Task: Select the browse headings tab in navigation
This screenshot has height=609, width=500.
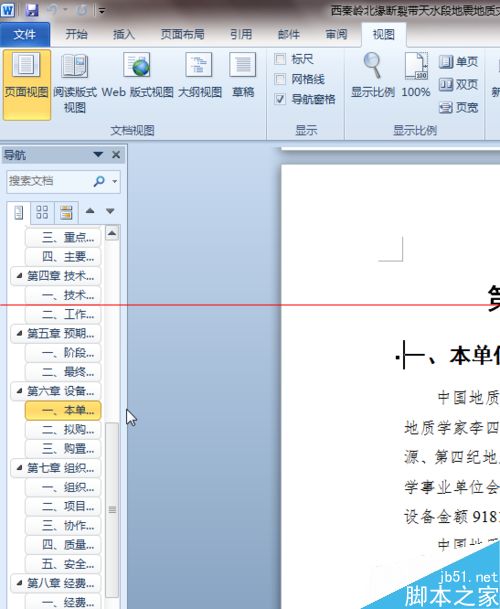Action: point(18,213)
